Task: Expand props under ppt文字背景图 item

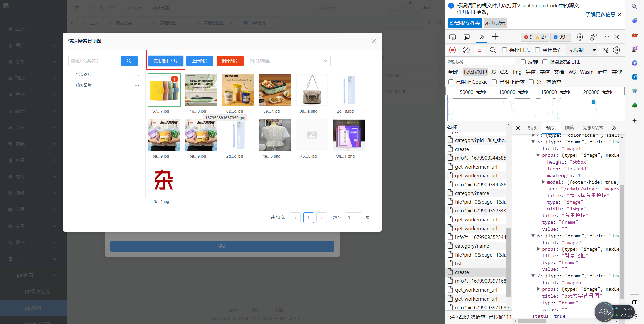Action: coord(538,289)
